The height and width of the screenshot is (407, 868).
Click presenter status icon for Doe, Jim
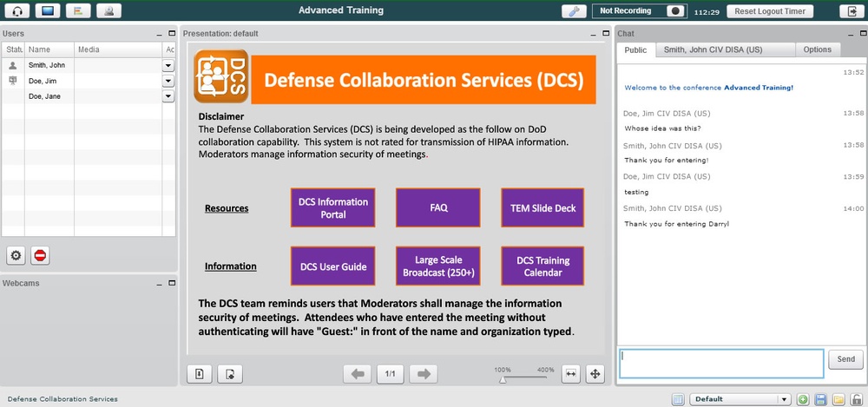click(13, 81)
